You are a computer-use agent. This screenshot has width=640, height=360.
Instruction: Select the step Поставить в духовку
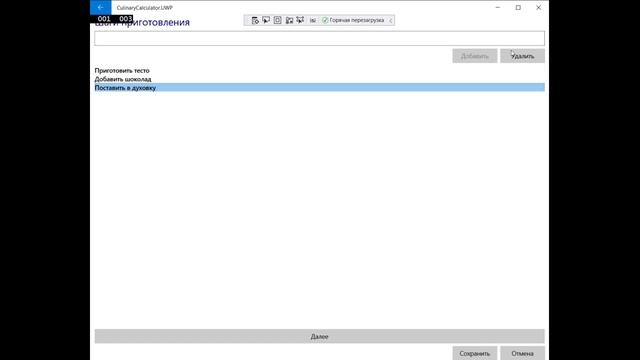coord(319,87)
